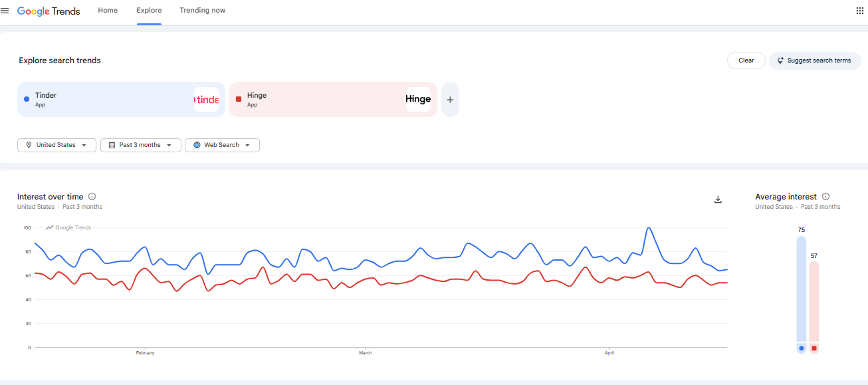
Task: Click the red Hinge color square
Action: tap(239, 99)
